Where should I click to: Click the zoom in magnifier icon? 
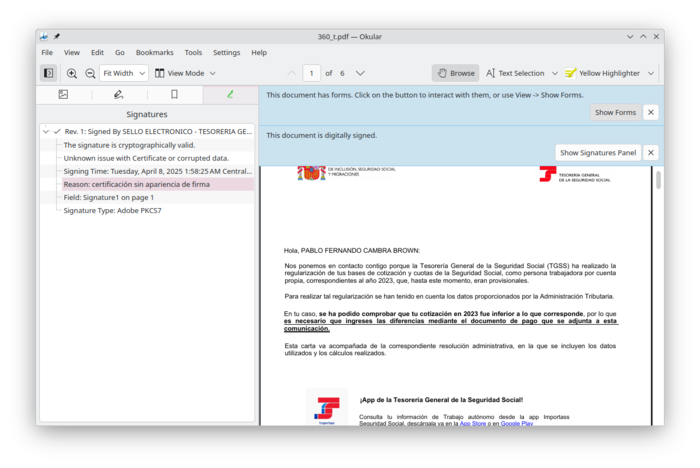pos(71,73)
